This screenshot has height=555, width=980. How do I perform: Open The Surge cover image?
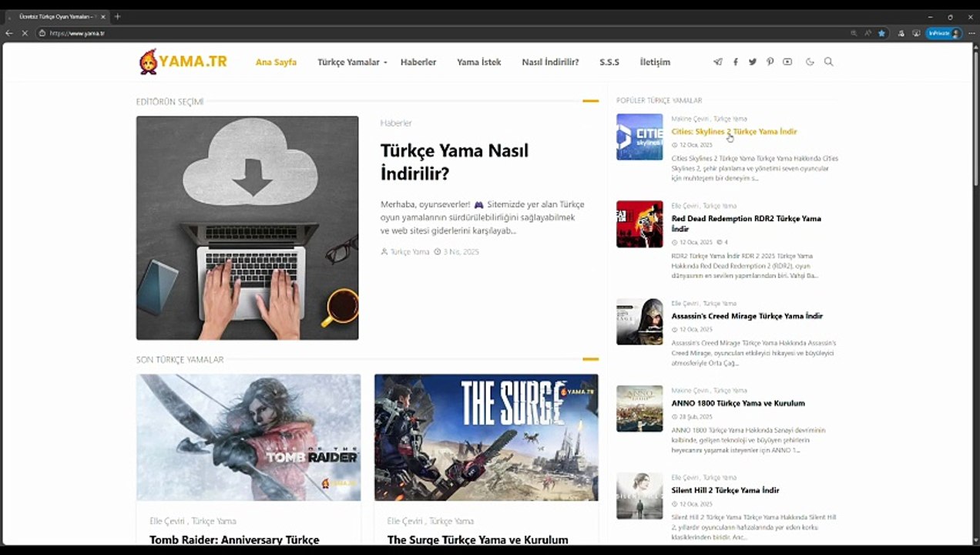coord(486,437)
